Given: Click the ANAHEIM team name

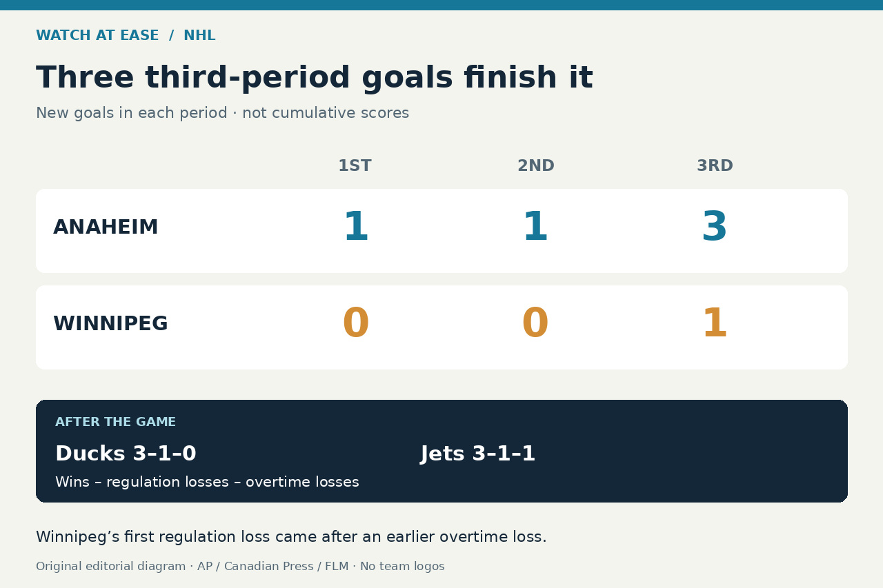Looking at the screenshot, I should pos(106,227).
